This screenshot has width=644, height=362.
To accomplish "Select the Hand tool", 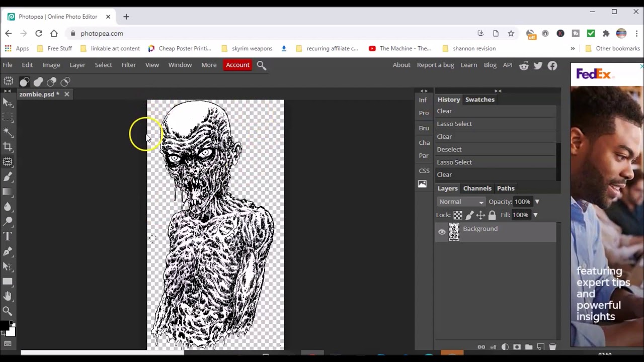I will pyautogui.click(x=8, y=296).
